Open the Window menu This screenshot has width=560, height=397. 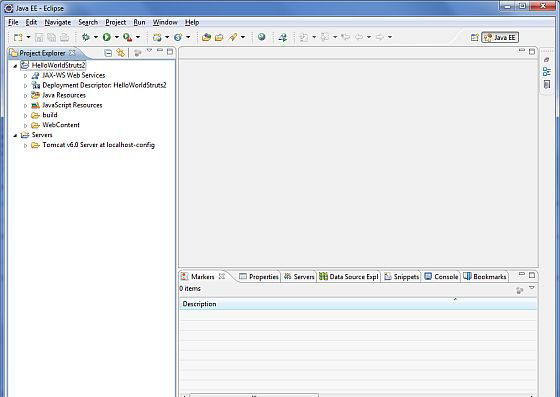(x=165, y=22)
